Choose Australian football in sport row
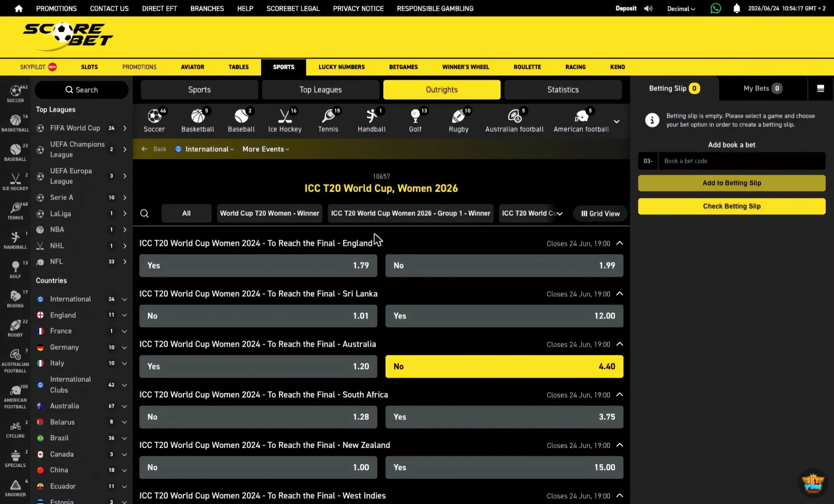 coord(514,120)
